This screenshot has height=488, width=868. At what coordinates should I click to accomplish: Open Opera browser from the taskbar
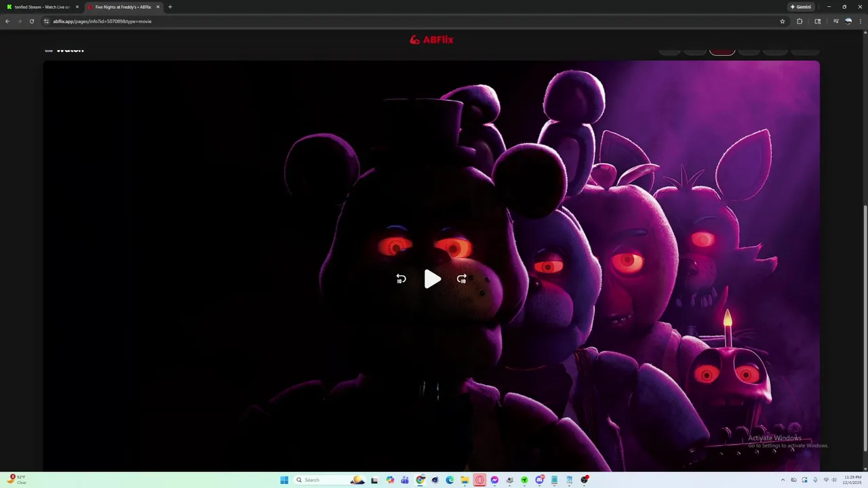tap(479, 480)
